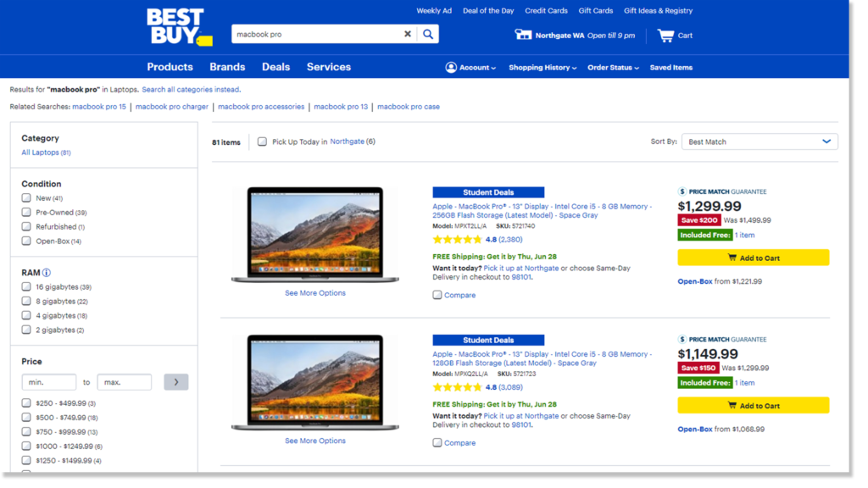Filter by $750 - $999.99 price range
This screenshot has width=868, height=488.
pos(26,431)
